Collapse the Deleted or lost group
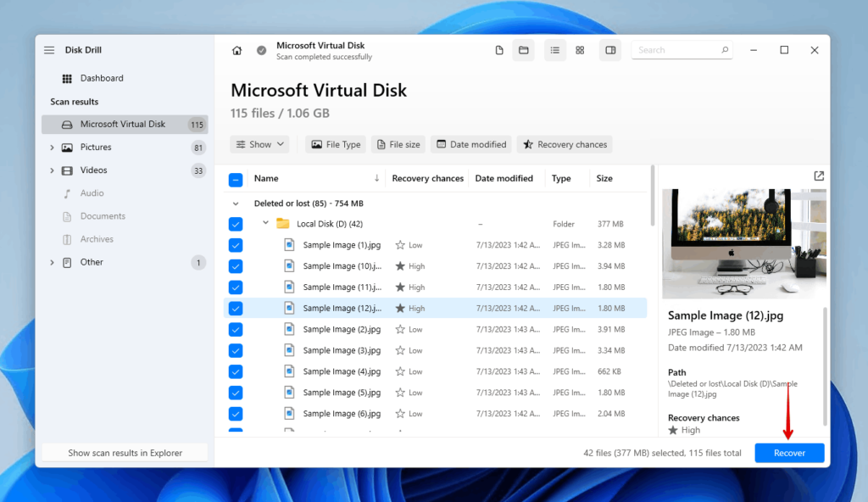Screen dimensions: 868x502 click(x=236, y=203)
